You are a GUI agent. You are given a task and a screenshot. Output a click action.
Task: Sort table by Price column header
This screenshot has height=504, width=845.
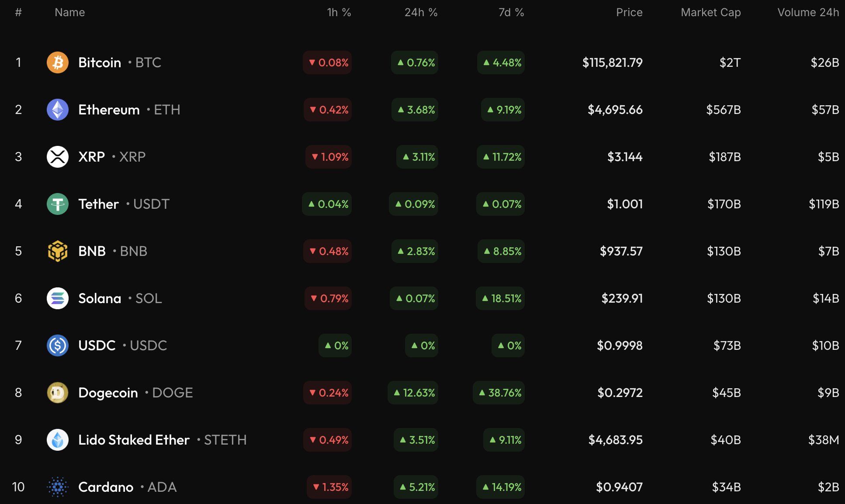pos(629,12)
